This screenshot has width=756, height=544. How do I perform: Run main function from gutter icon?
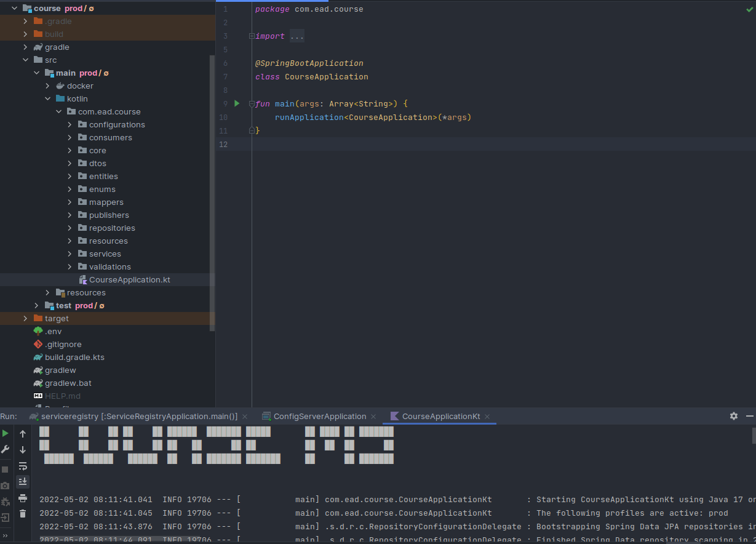(x=237, y=103)
